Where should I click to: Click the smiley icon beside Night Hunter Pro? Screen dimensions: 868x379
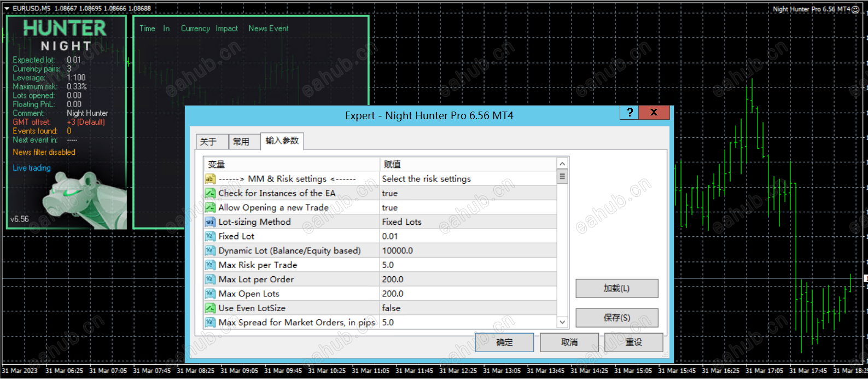coord(856,9)
